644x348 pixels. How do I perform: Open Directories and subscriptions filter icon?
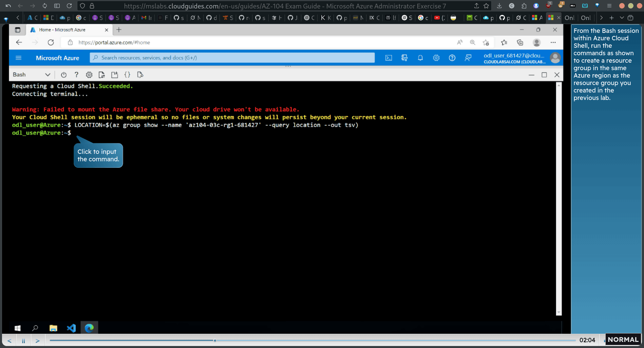(x=404, y=58)
